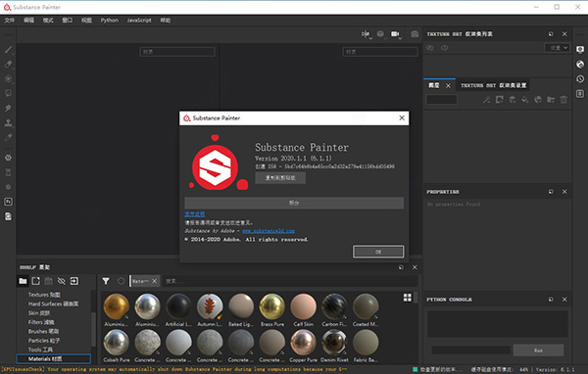
Task: Toggle shelf folder tree view icon
Action: coord(23,281)
